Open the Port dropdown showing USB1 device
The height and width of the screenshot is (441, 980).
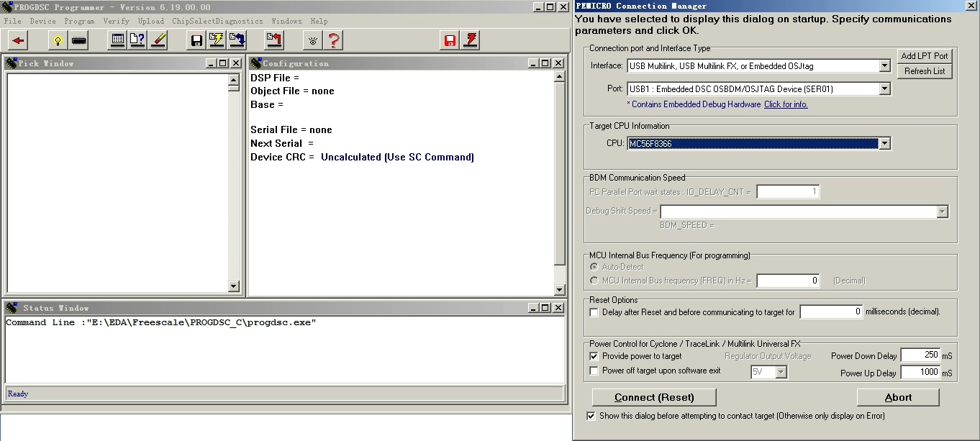click(885, 89)
